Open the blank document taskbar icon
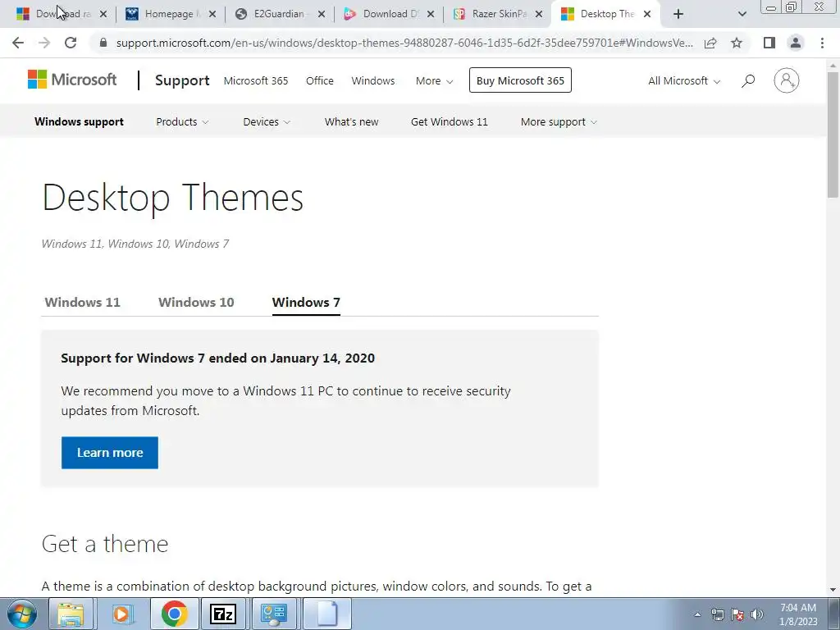Screen dimensions: 840x630 [x=326, y=614]
